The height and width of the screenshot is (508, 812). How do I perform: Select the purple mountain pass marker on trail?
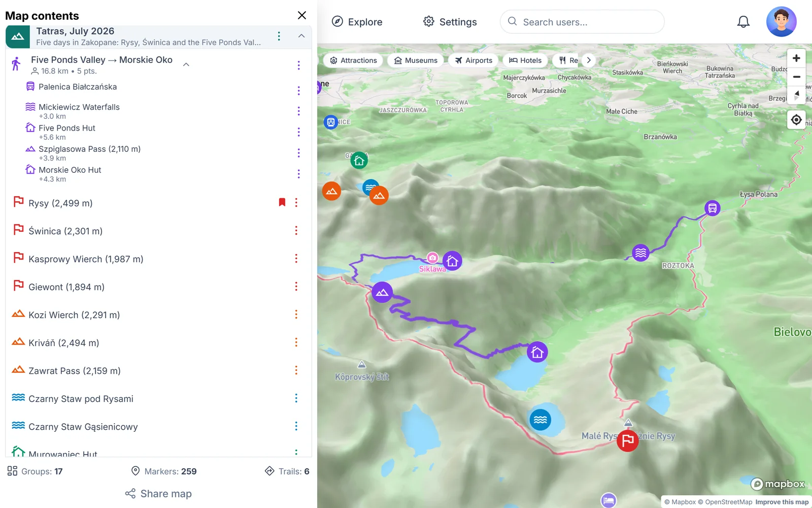click(x=382, y=292)
